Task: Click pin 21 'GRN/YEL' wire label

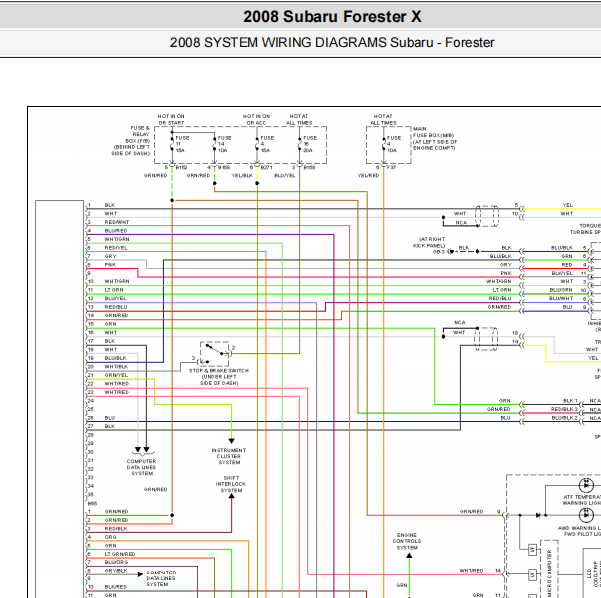Action: 116,375
